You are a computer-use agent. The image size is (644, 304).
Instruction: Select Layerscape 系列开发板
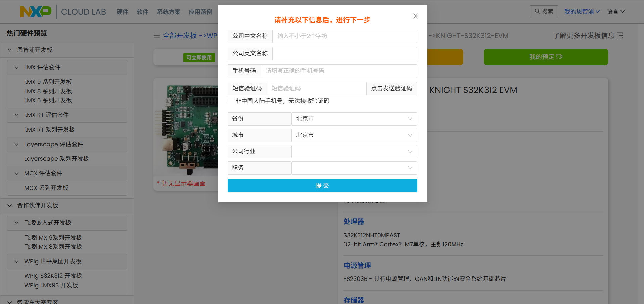(x=56, y=159)
